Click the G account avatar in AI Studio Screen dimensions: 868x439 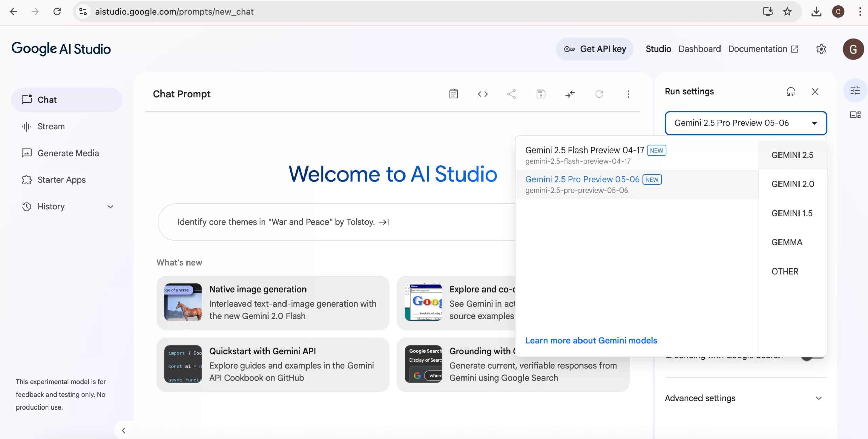(853, 49)
